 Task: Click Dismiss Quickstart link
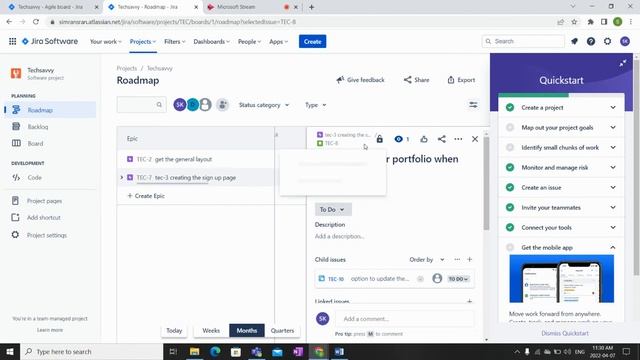coord(565,333)
